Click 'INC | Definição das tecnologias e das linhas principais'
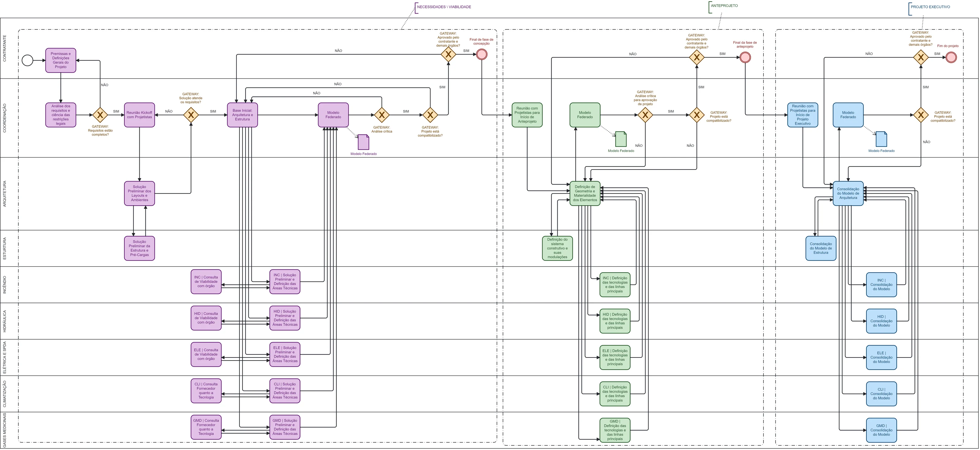The width and height of the screenshot is (980, 450). (615, 285)
